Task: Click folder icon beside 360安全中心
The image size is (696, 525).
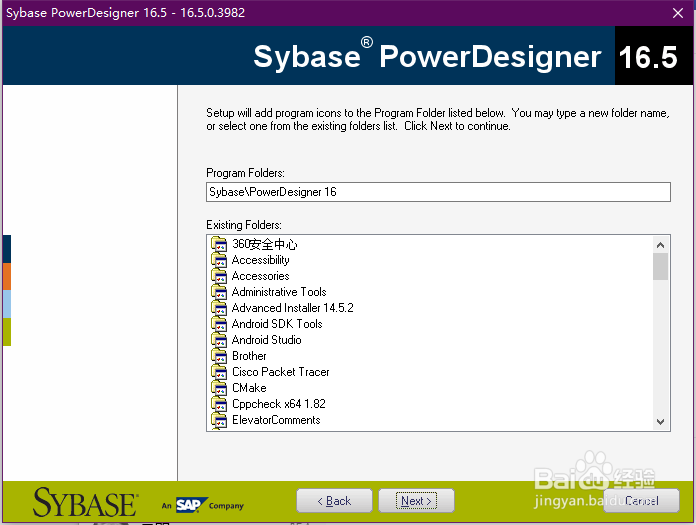Action: click(219, 244)
